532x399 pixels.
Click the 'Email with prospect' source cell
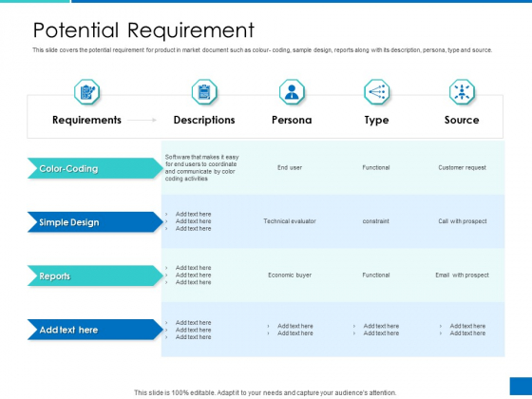click(462, 275)
